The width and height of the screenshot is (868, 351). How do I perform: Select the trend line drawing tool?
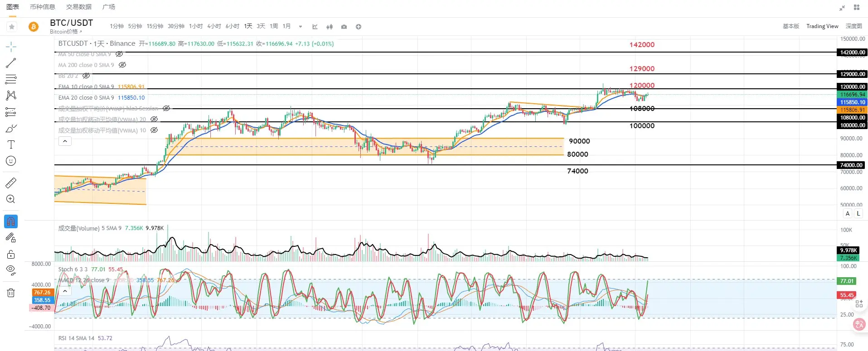click(11, 63)
